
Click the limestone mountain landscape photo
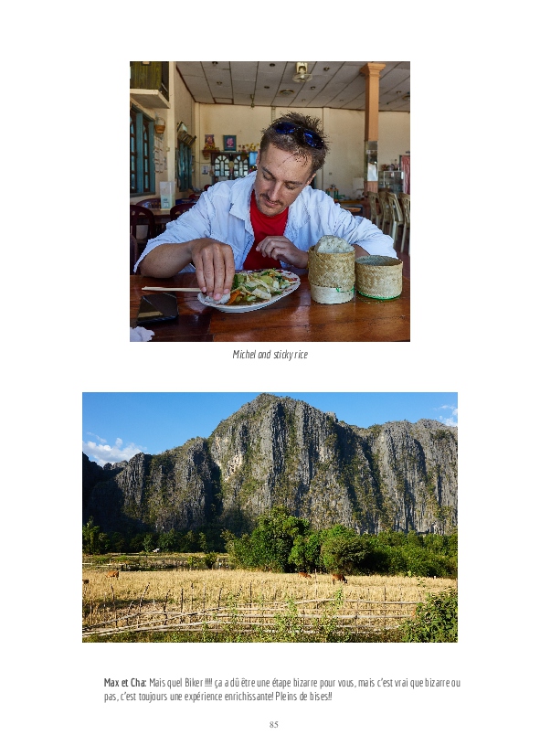point(270,516)
